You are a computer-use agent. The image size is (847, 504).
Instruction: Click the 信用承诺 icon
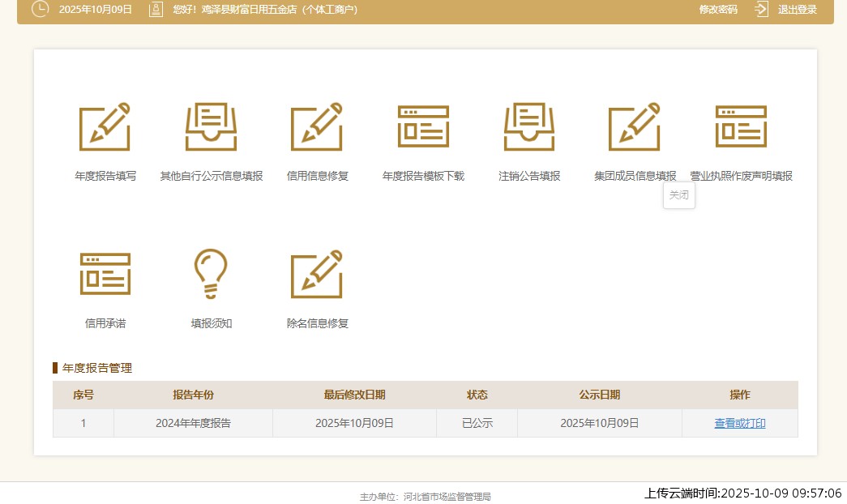[105, 274]
